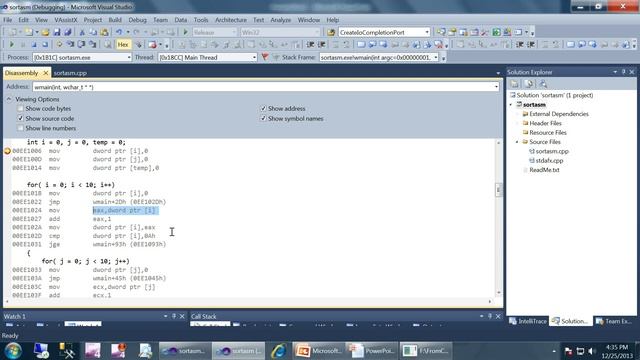Select the Header Files folder

point(545,123)
